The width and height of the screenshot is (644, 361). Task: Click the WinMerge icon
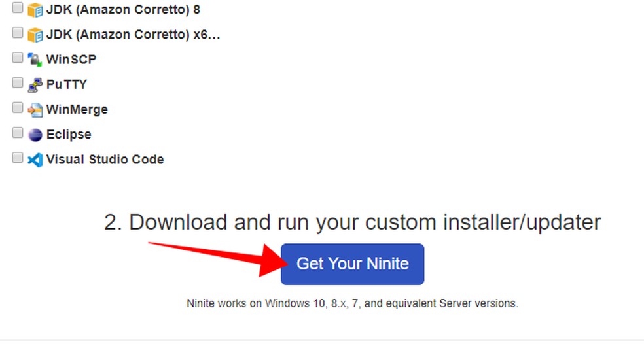[35, 110]
